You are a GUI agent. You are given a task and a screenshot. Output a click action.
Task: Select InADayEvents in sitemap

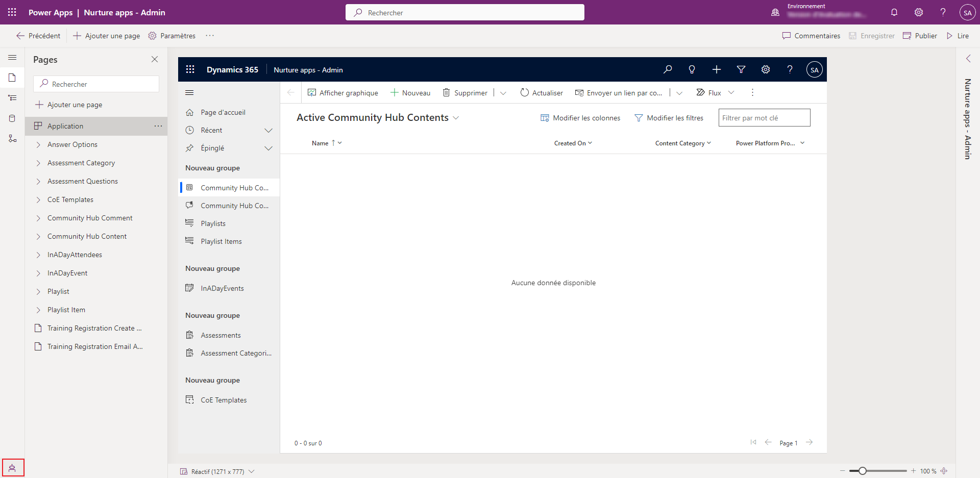point(229,288)
